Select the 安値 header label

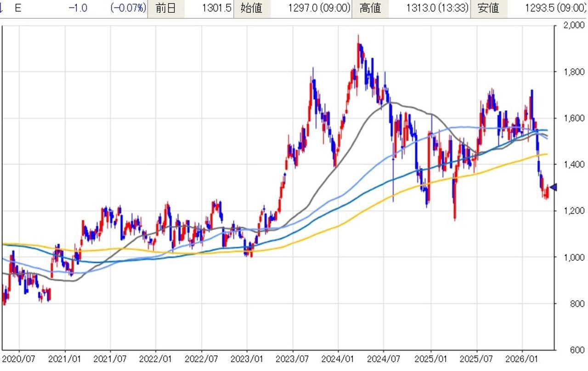(488, 8)
